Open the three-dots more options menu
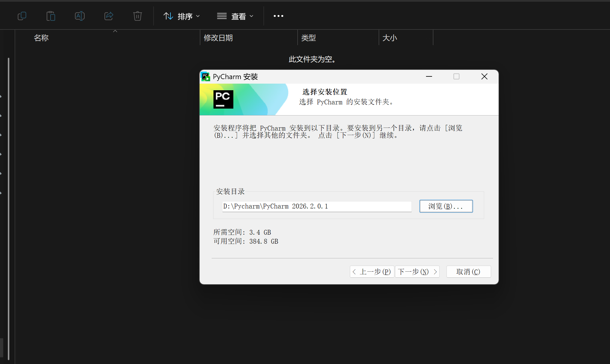This screenshot has height=364, width=610. pyautogui.click(x=279, y=16)
